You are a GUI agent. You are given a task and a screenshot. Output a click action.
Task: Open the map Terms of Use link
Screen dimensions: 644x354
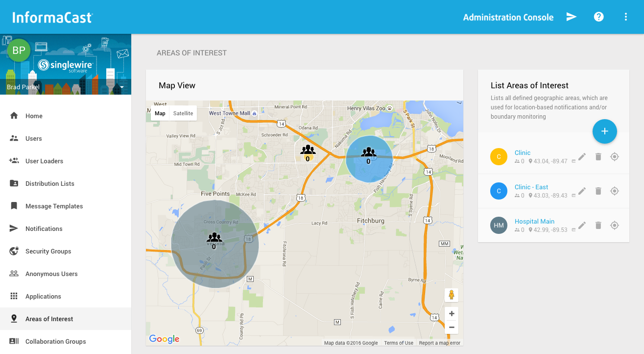click(x=399, y=343)
